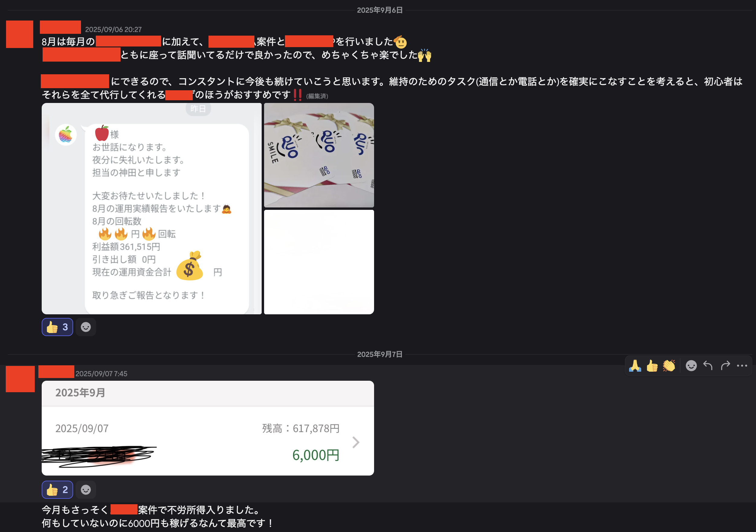
Task: Add the praying hands quick reaction
Action: pos(635,366)
